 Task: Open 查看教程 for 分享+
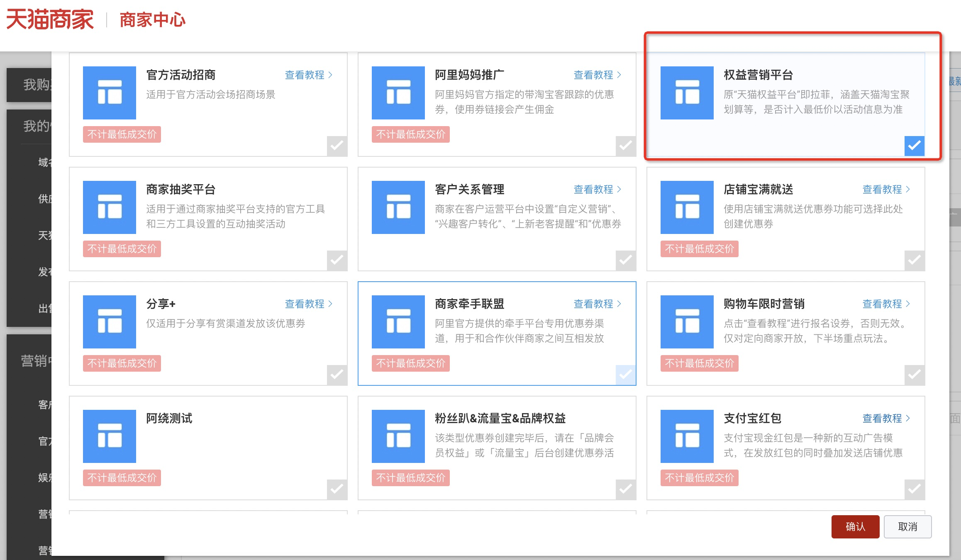click(309, 304)
